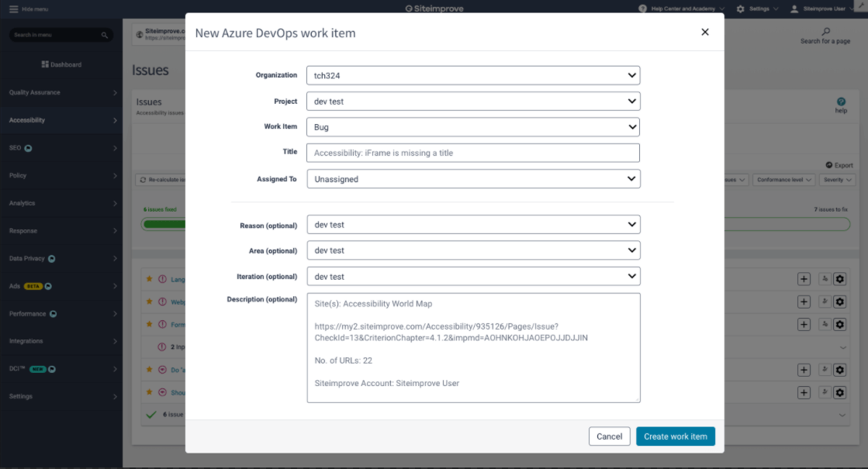Click the search magnifier in the menu search box

(x=105, y=36)
